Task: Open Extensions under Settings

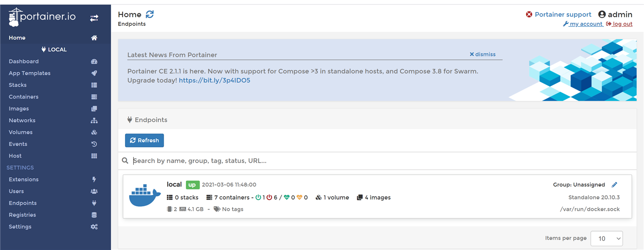Action: (24, 180)
